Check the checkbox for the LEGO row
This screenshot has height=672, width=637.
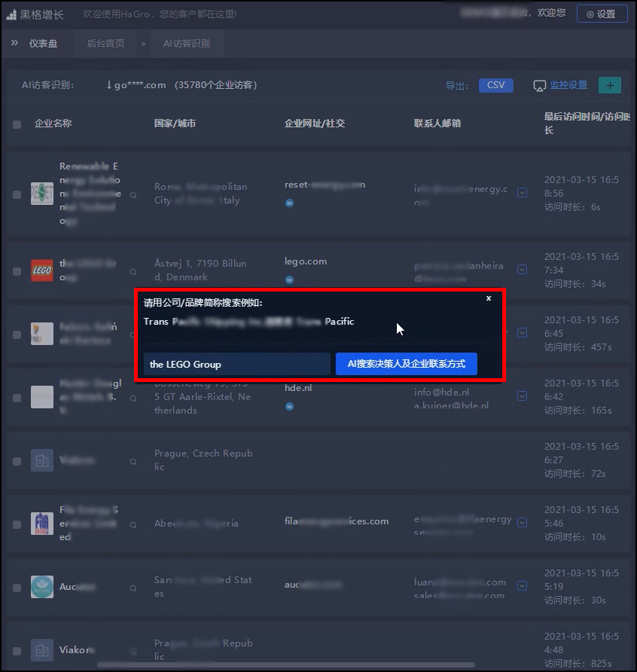coord(17,270)
